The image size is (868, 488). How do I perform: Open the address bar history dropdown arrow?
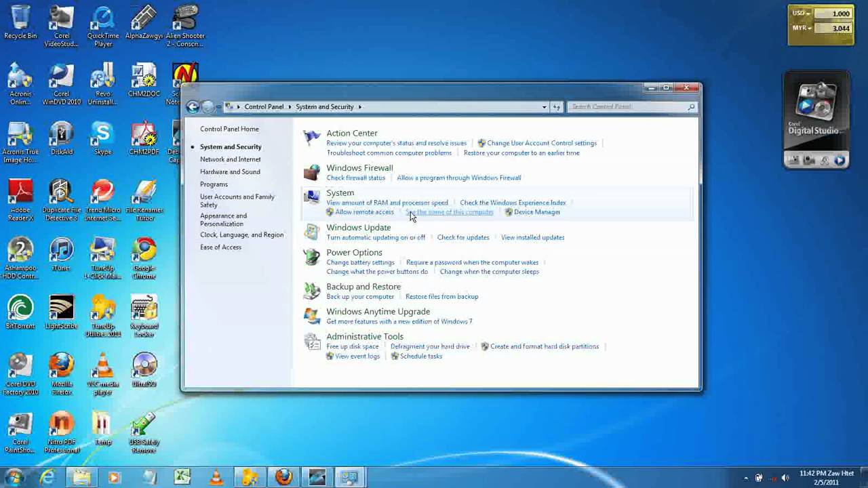544,107
